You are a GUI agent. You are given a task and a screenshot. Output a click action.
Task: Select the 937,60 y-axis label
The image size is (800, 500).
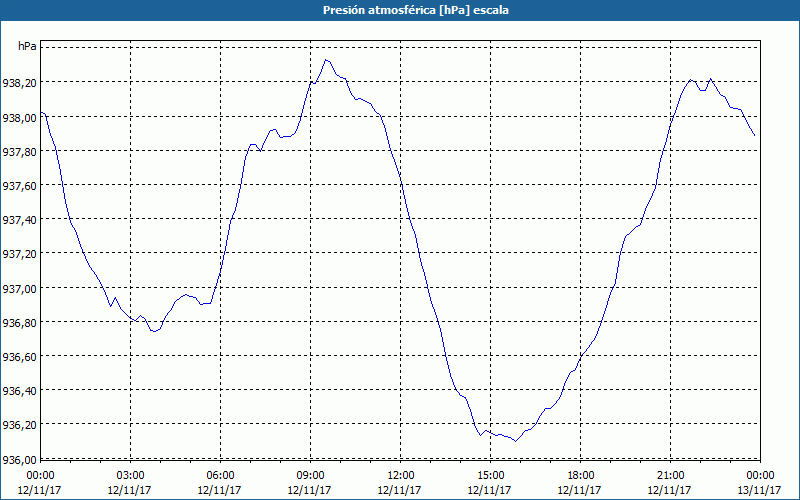19,186
